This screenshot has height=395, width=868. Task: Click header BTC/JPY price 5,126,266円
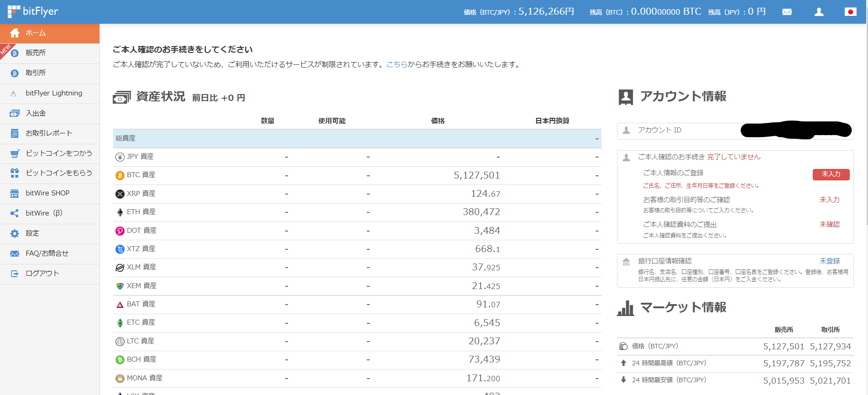tap(546, 12)
